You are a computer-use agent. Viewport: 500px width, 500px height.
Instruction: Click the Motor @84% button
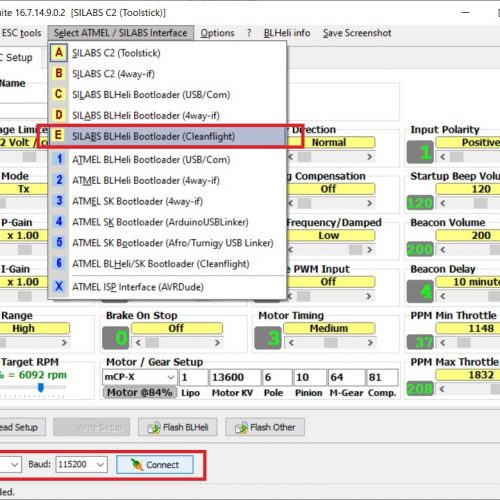pyautogui.click(x=140, y=392)
